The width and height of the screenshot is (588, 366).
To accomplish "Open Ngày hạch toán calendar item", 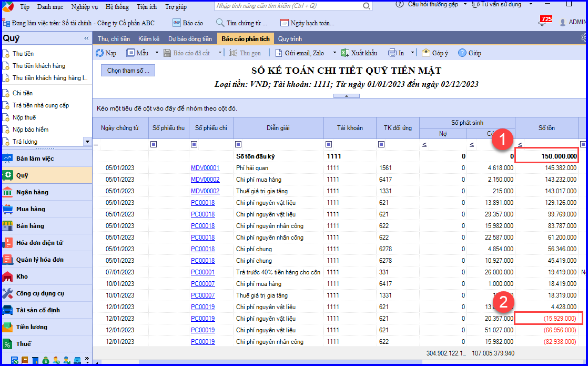I will pos(307,23).
